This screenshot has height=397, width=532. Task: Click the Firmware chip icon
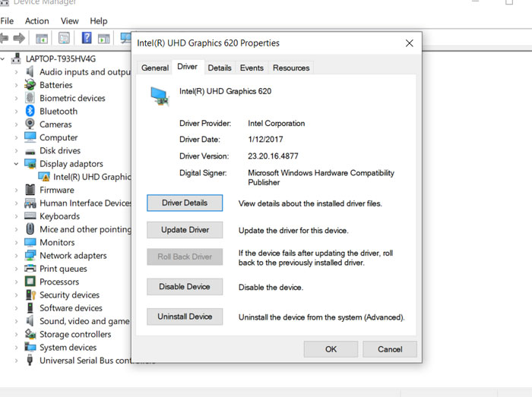click(x=30, y=189)
